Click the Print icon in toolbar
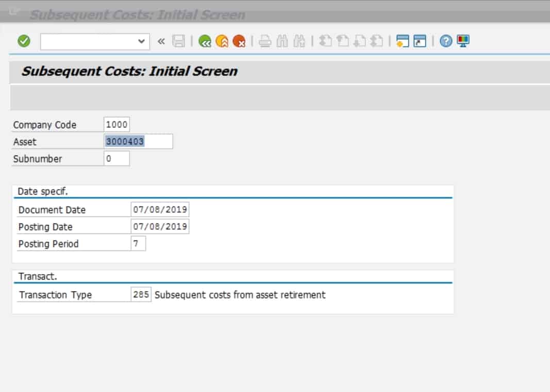The image size is (550, 392). click(265, 41)
